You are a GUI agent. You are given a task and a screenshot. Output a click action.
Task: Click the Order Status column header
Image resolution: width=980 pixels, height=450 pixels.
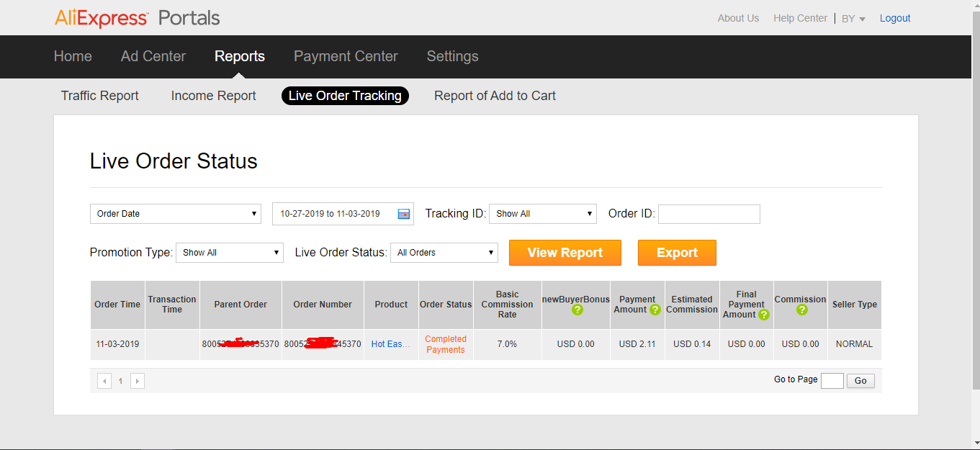click(x=446, y=305)
